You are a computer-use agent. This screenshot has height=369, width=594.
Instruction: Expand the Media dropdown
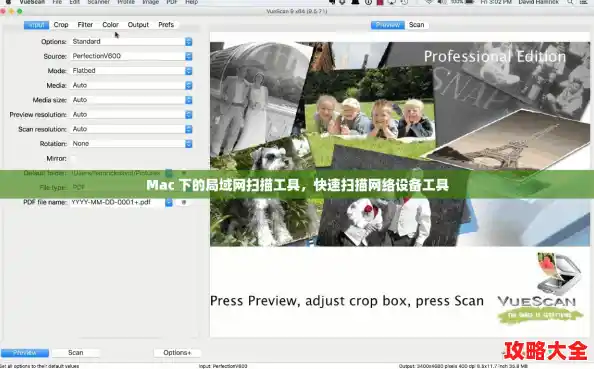(x=131, y=86)
